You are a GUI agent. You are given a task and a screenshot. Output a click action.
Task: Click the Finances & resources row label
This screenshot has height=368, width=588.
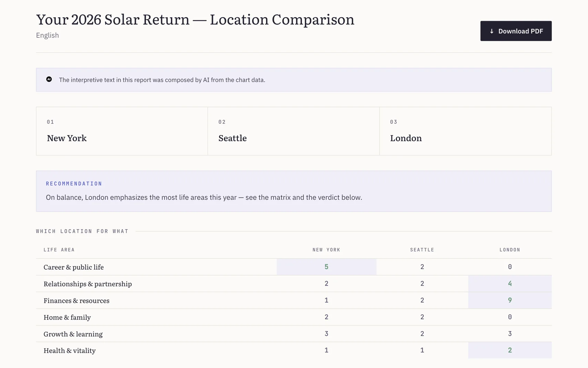point(76,300)
